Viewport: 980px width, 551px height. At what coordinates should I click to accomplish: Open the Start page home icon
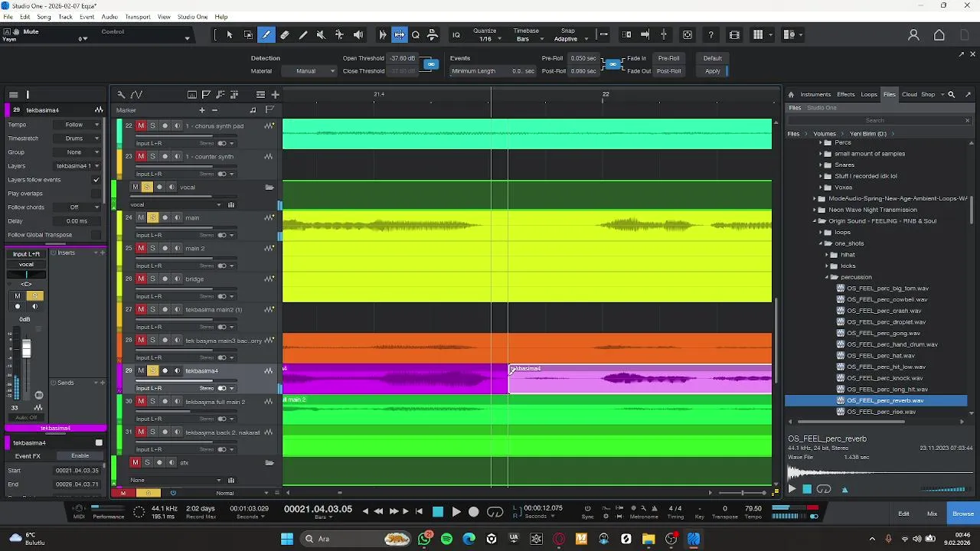939,34
